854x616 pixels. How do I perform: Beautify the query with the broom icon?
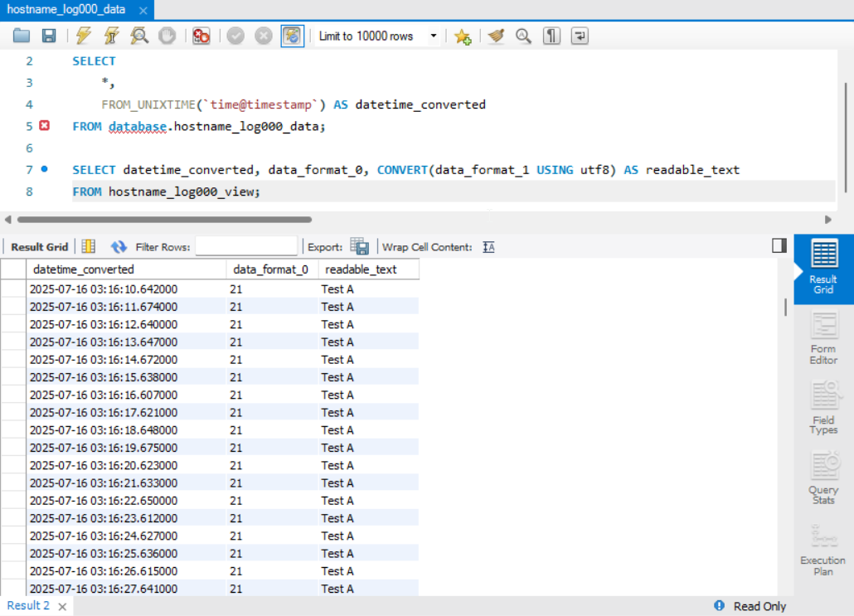pos(496,36)
